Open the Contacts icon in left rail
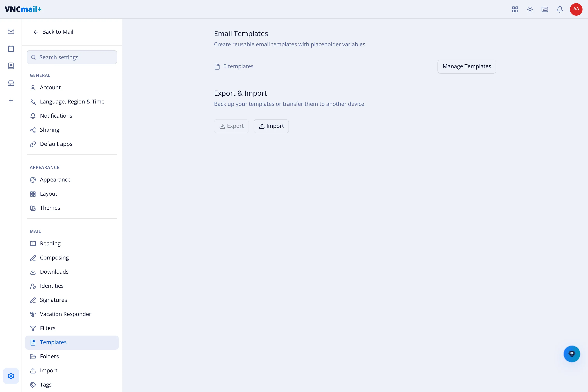Screen dimensions: 588x392 11,66
